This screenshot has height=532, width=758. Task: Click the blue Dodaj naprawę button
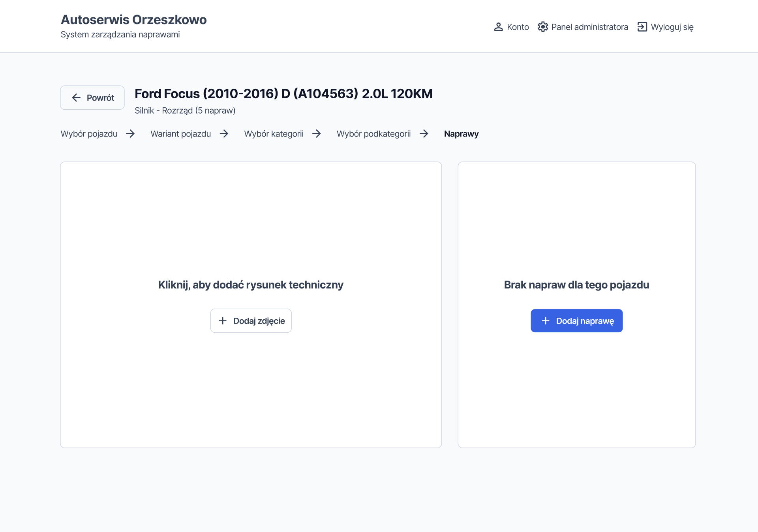577,321
